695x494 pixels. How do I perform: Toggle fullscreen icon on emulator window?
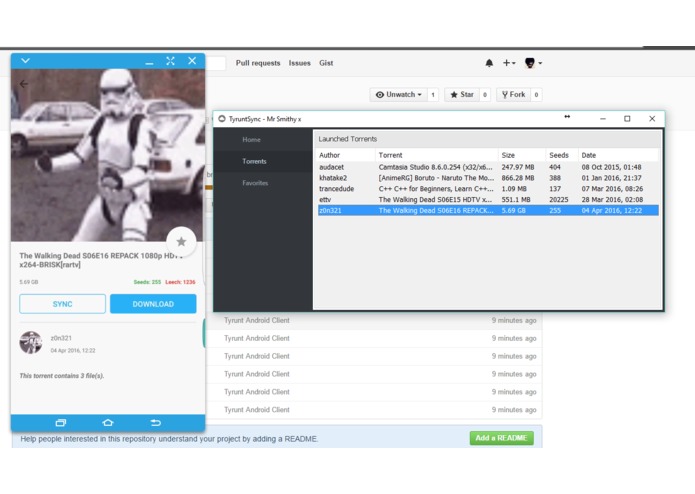pos(170,61)
